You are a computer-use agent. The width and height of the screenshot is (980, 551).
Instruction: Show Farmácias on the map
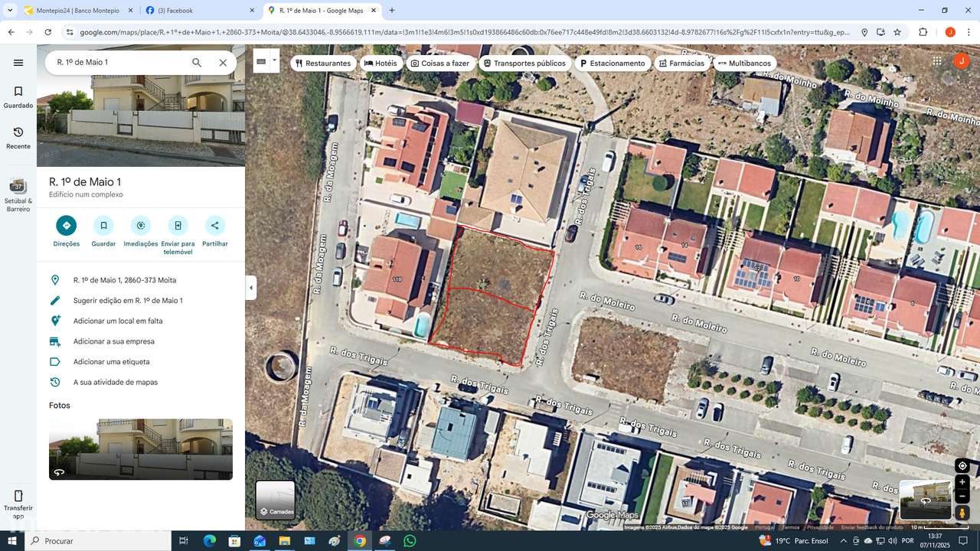(x=681, y=64)
